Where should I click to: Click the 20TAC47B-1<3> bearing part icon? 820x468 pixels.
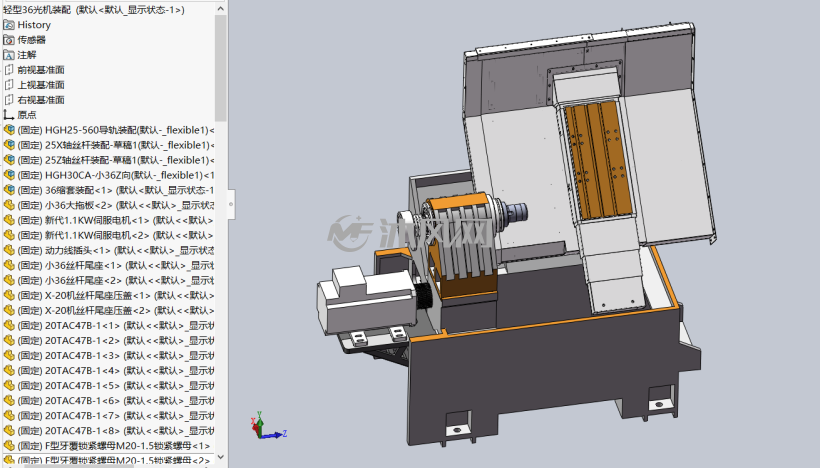8,356
